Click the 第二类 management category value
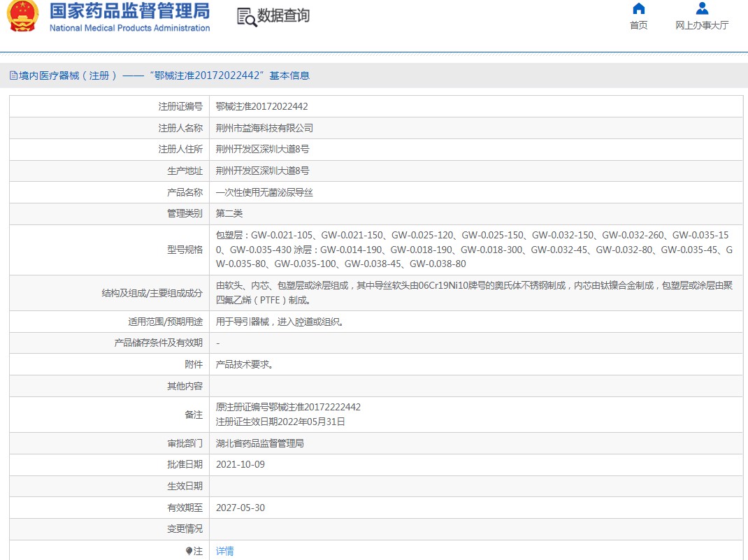This screenshot has width=748, height=560. (x=229, y=214)
